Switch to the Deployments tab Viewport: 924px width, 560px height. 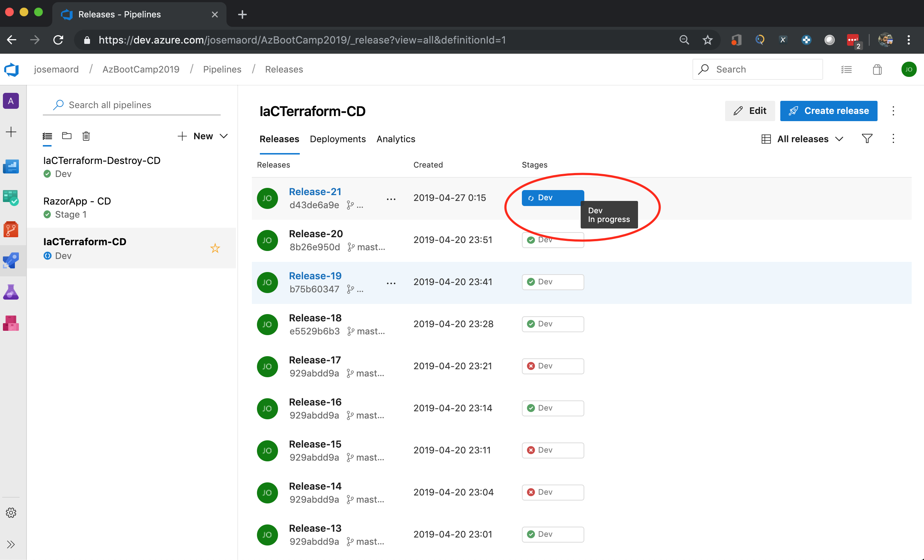pos(338,139)
